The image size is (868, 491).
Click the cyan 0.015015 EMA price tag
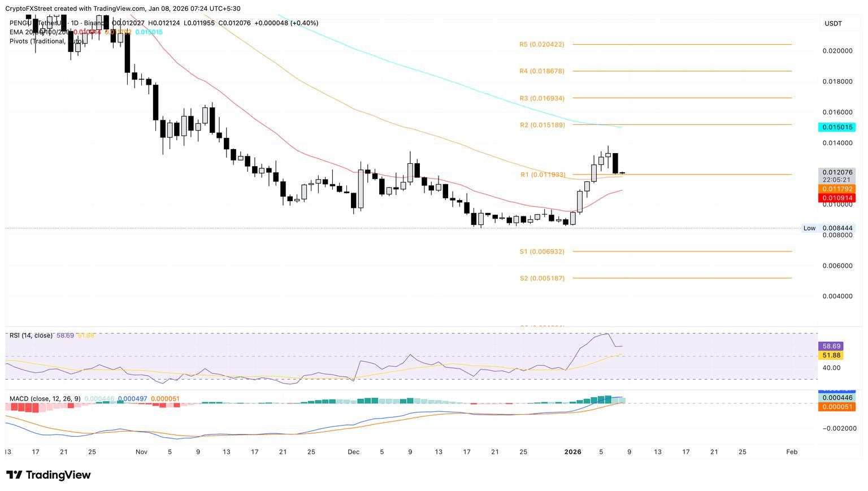[836, 128]
